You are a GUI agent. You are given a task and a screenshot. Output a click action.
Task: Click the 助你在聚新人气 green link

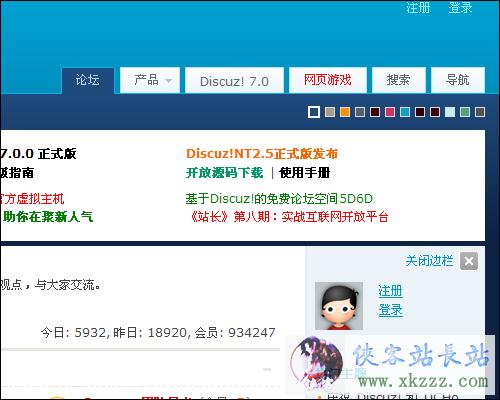pyautogui.click(x=48, y=217)
